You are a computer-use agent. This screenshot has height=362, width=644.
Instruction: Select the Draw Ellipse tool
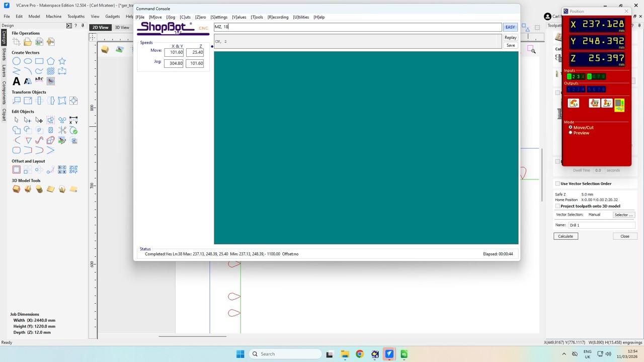28,61
